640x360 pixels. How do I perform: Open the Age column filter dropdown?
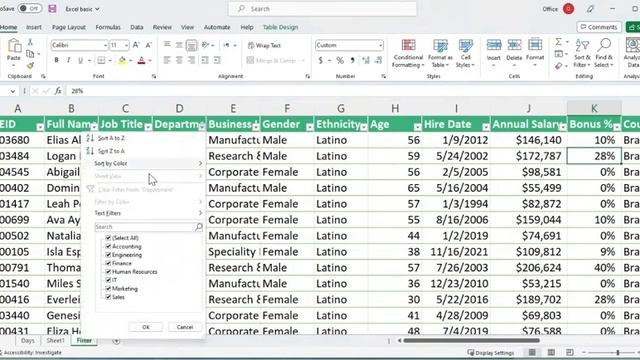coord(417,127)
